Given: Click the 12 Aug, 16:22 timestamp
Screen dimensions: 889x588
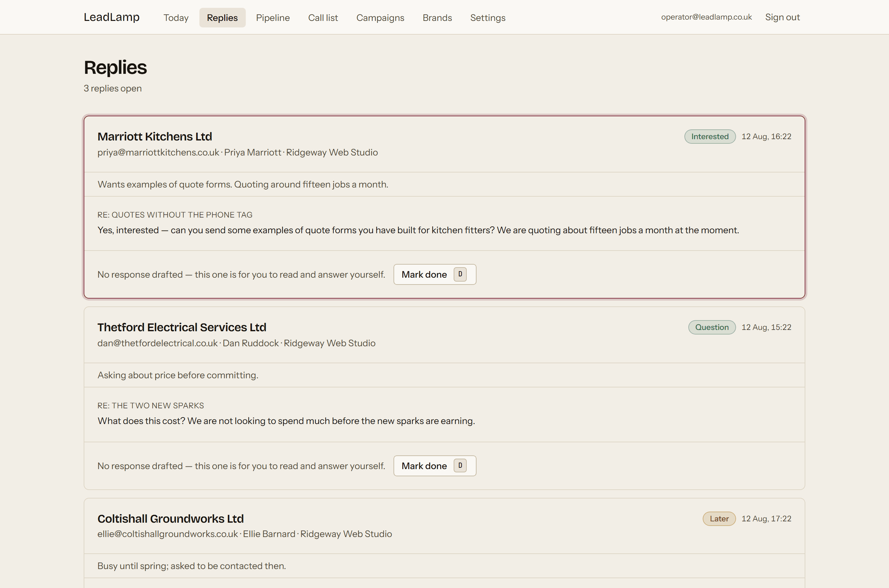Looking at the screenshot, I should coord(766,137).
